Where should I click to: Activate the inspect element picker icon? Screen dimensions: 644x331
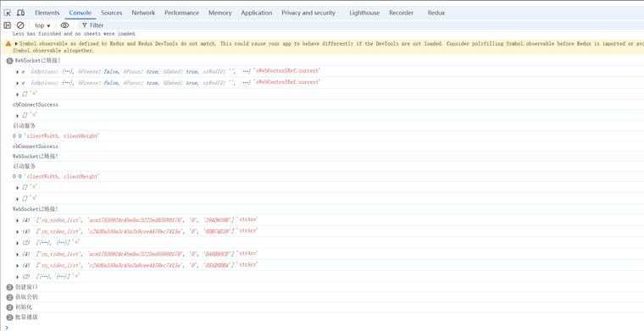(8, 13)
